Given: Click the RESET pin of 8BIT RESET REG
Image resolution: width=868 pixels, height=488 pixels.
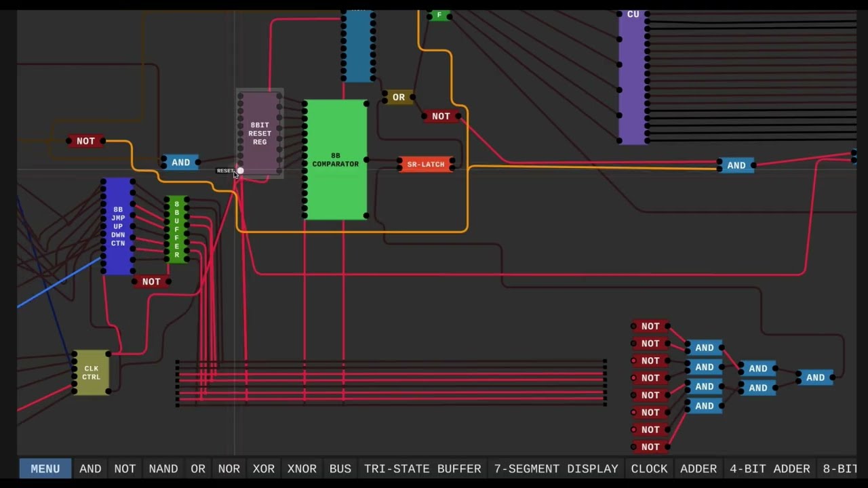Looking at the screenshot, I should pyautogui.click(x=240, y=171).
